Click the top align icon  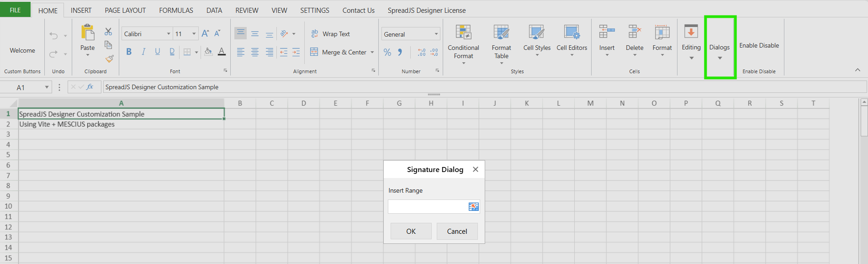point(240,33)
